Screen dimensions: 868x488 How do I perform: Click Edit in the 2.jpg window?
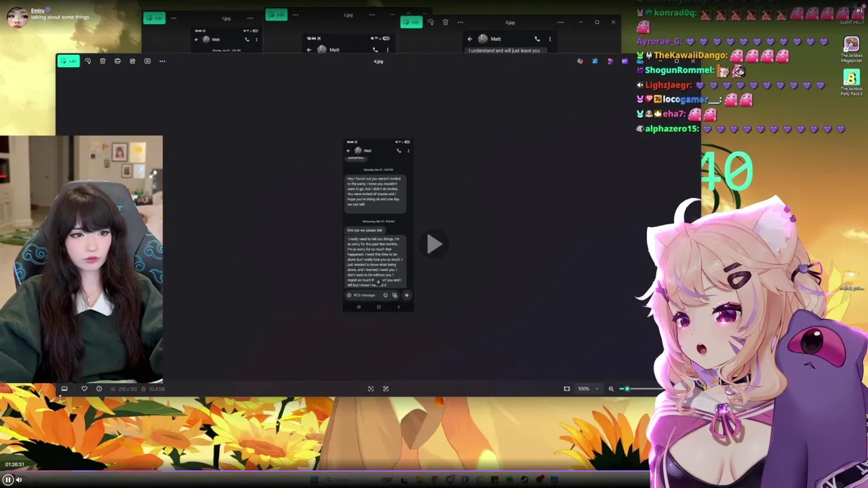point(276,14)
